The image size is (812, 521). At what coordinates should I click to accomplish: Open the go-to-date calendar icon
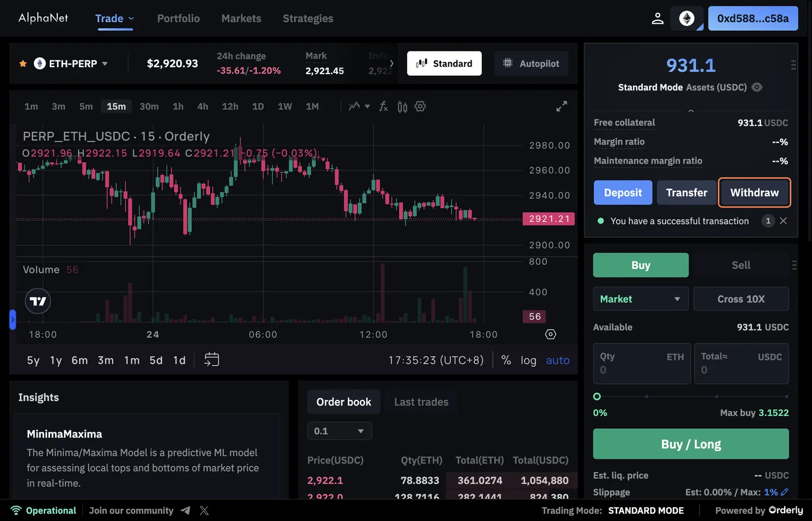pos(212,360)
